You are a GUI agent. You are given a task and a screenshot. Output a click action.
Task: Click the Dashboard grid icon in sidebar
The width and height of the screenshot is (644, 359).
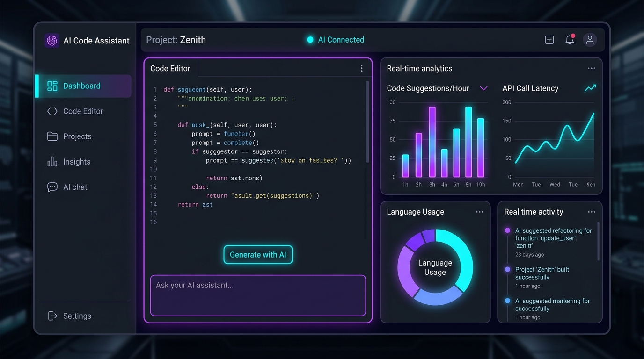point(52,86)
